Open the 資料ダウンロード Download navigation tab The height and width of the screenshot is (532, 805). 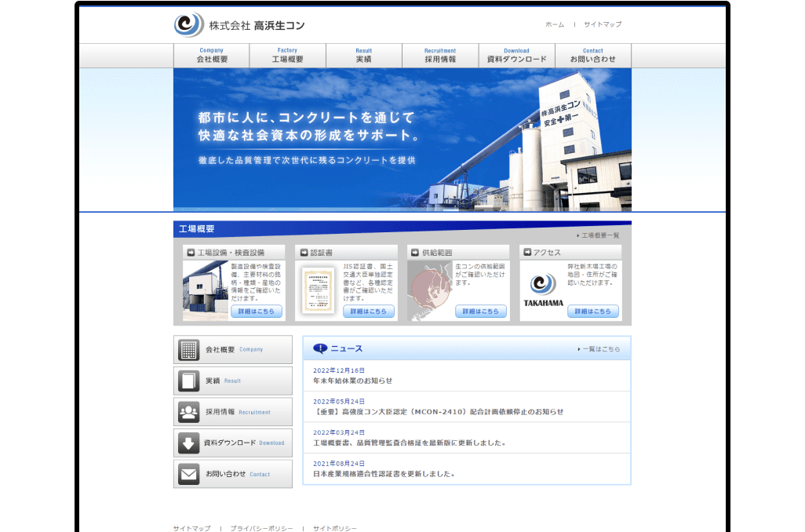coord(517,56)
